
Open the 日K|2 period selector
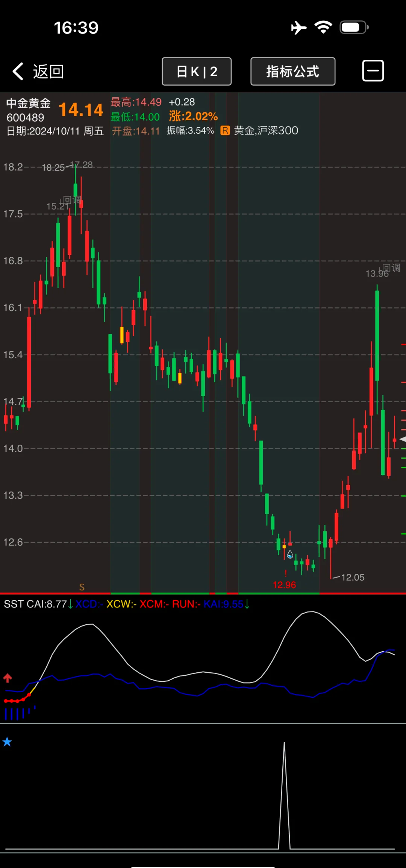[197, 71]
